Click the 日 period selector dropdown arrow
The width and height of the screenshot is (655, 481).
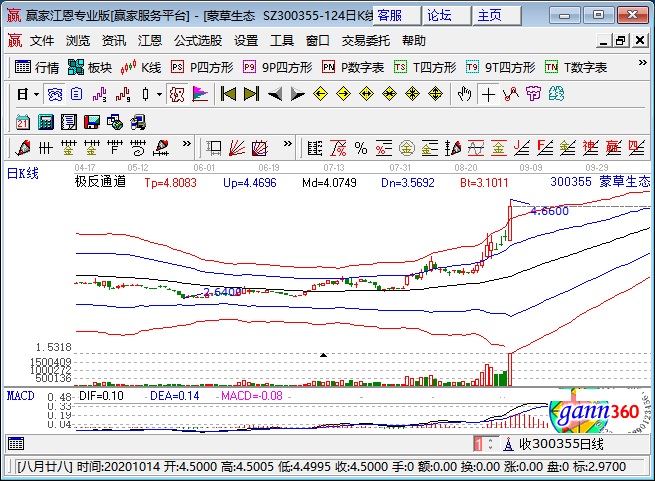pos(36,94)
